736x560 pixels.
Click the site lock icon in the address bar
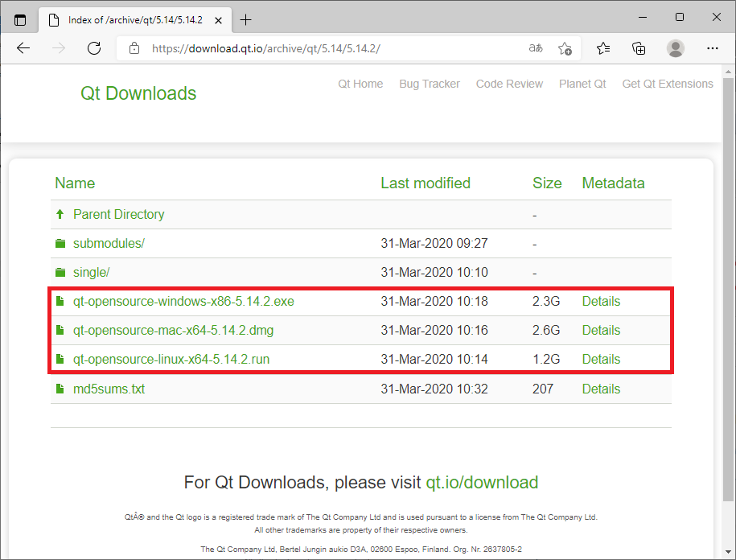[134, 48]
